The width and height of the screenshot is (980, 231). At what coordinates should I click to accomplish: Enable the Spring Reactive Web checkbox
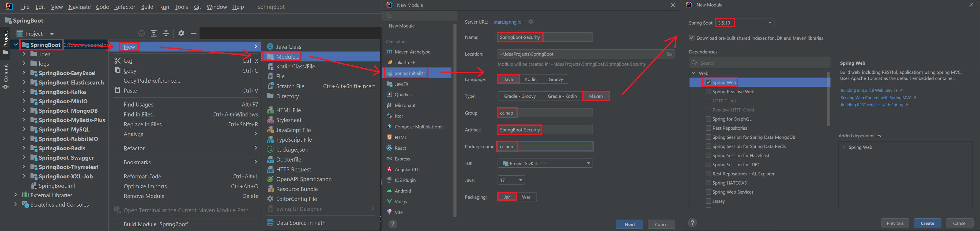point(708,91)
